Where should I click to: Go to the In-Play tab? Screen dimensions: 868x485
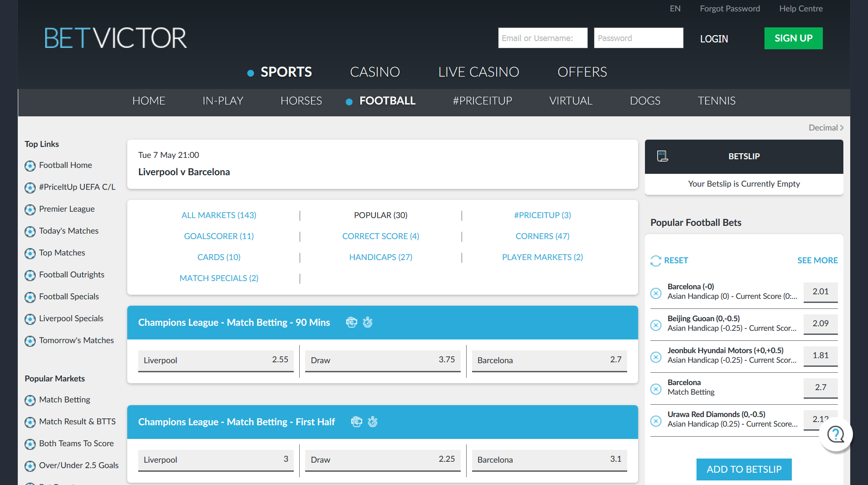[x=223, y=101]
